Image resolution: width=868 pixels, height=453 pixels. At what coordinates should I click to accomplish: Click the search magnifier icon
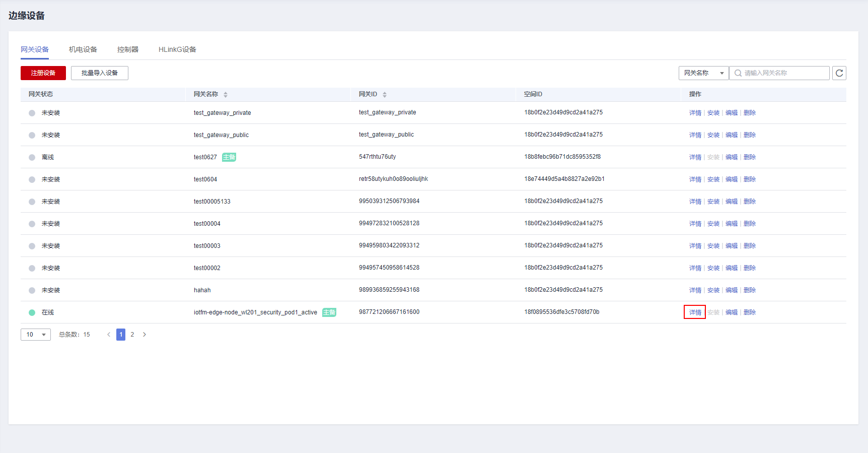pyautogui.click(x=738, y=73)
